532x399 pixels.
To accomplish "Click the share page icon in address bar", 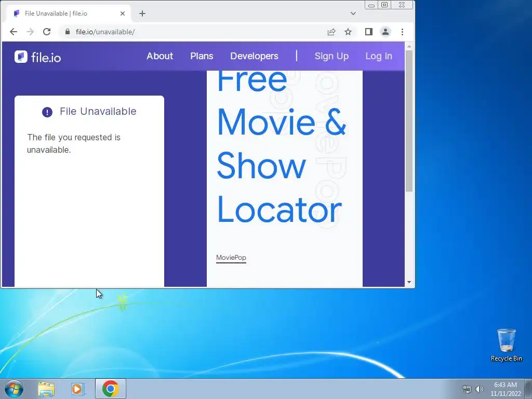I will pos(331,32).
